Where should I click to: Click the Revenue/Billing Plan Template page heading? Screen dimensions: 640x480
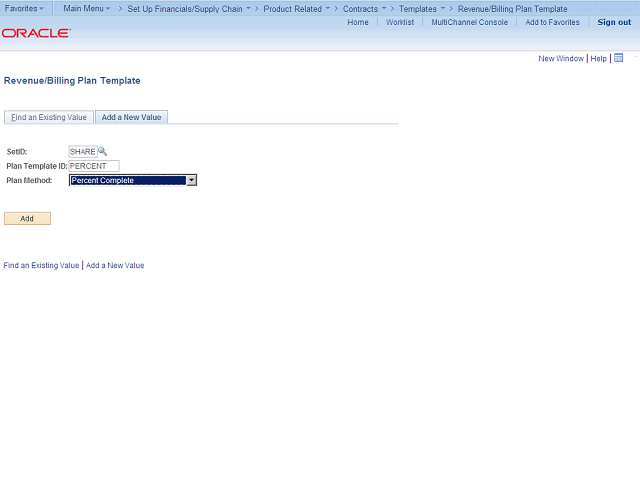[72, 81]
